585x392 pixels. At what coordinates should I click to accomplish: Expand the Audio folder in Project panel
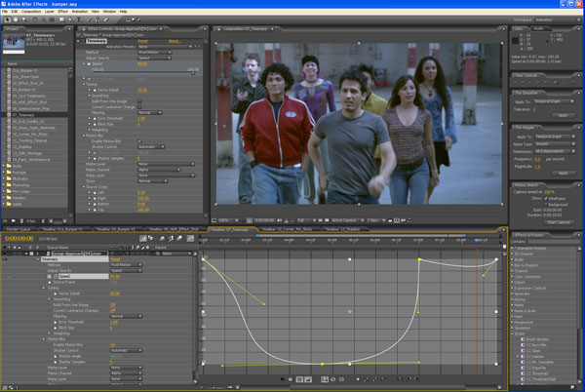(x=4, y=166)
